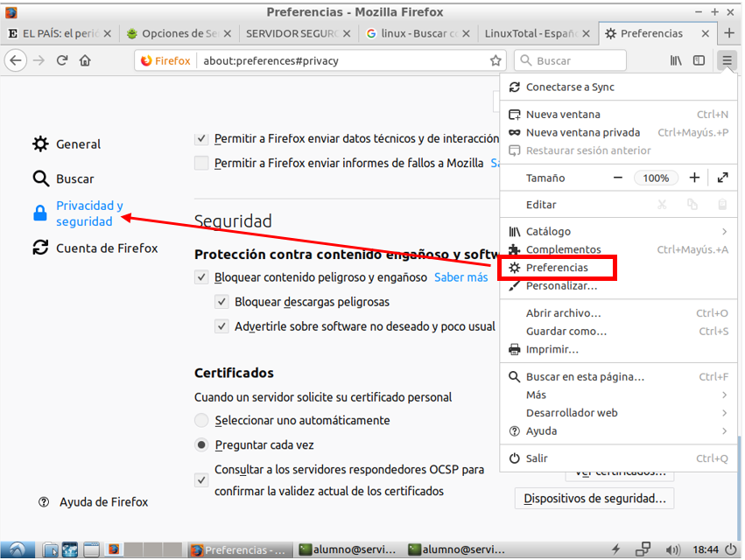Choose Conectarse a Sync menu entry

618,87
